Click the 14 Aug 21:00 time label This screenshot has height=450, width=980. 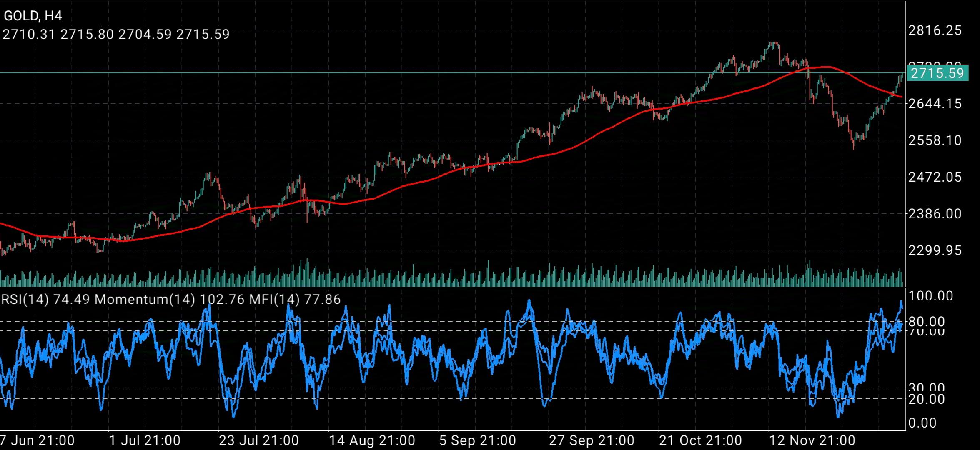pos(372,440)
